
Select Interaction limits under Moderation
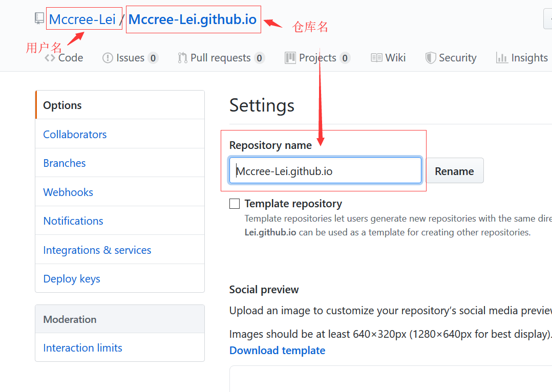click(x=82, y=348)
